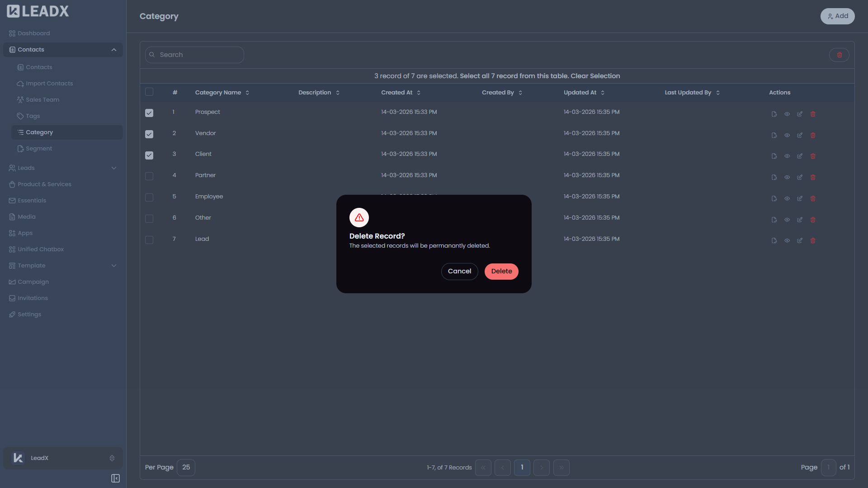
Task: Select the Sales Team icon in sidebar
Action: point(20,99)
